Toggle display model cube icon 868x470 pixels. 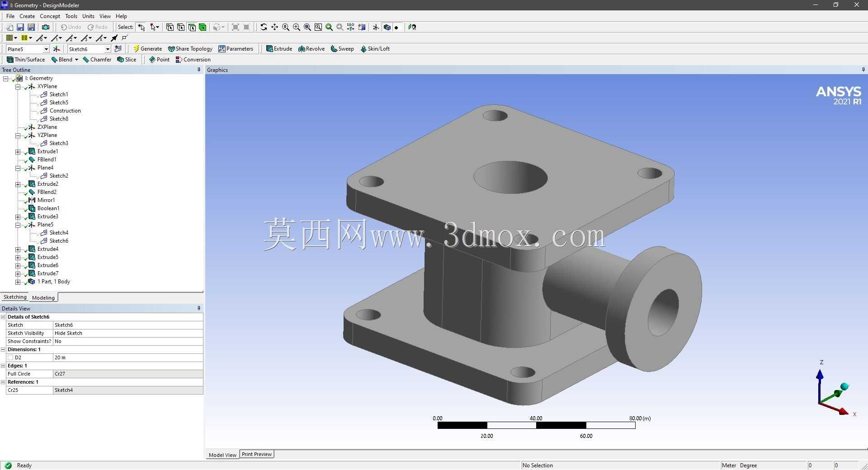[387, 27]
